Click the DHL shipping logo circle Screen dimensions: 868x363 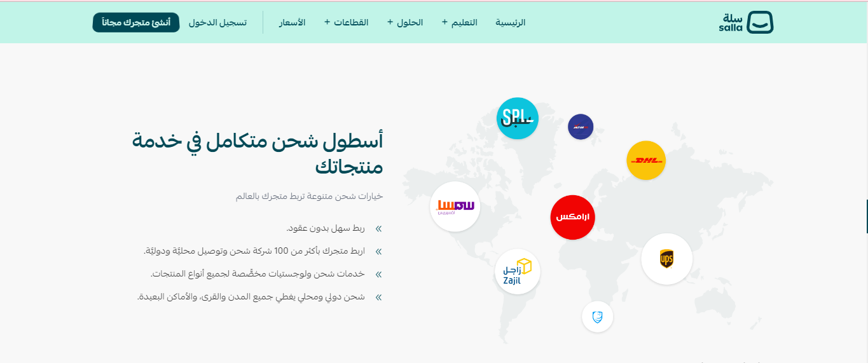tap(646, 160)
